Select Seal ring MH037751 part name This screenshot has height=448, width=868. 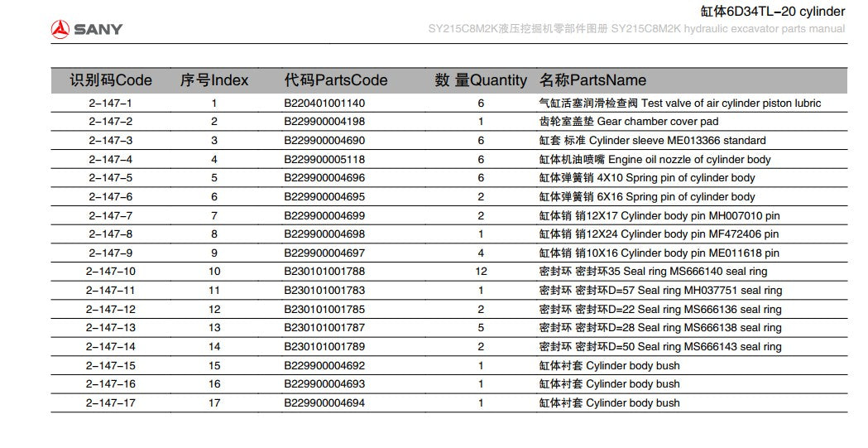(660, 290)
